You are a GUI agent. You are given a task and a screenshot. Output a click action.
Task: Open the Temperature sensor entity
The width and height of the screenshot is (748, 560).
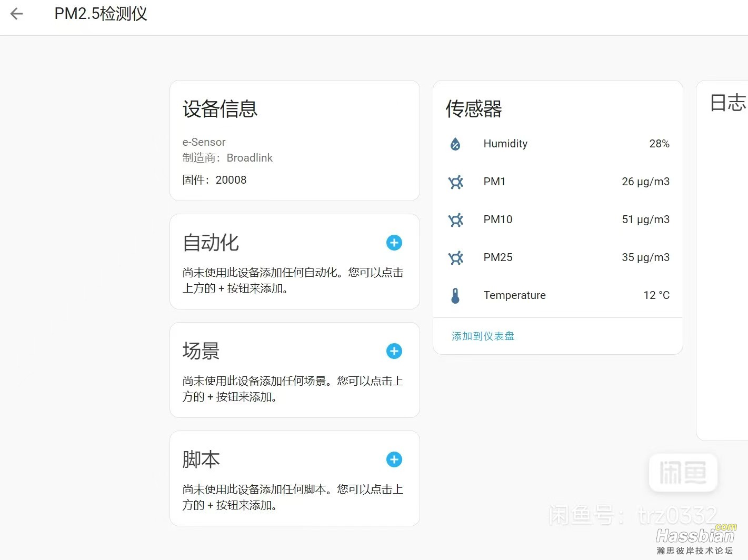[x=558, y=295]
